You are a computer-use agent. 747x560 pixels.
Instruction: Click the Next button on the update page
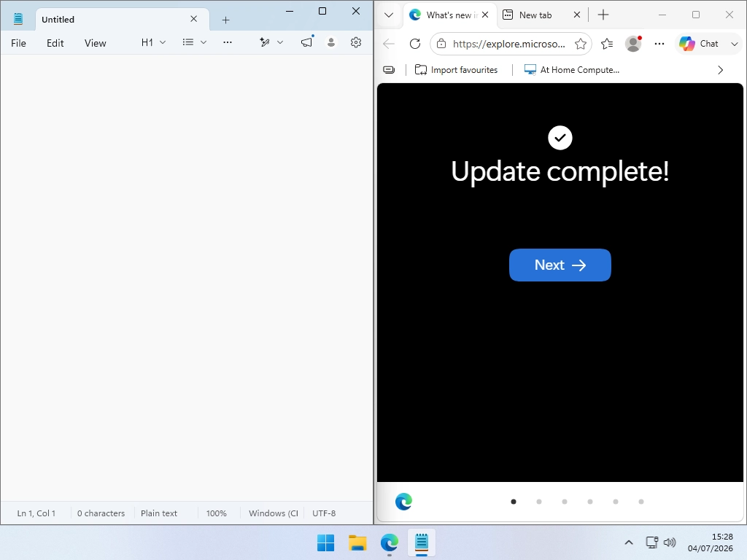(560, 265)
